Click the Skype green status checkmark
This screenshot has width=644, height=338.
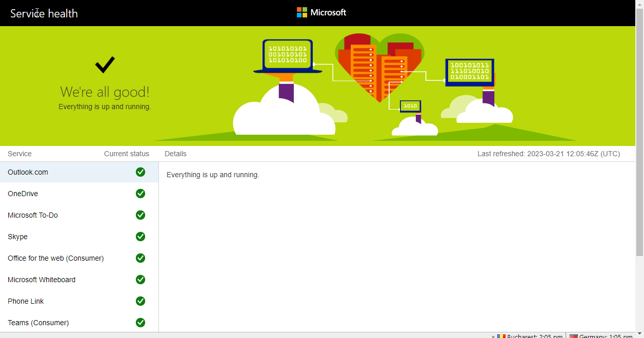point(140,237)
